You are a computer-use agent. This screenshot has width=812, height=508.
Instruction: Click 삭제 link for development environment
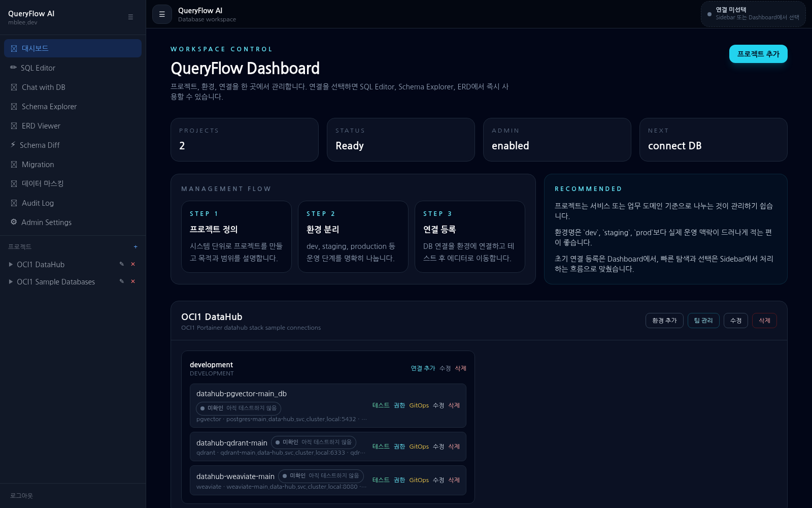click(460, 368)
